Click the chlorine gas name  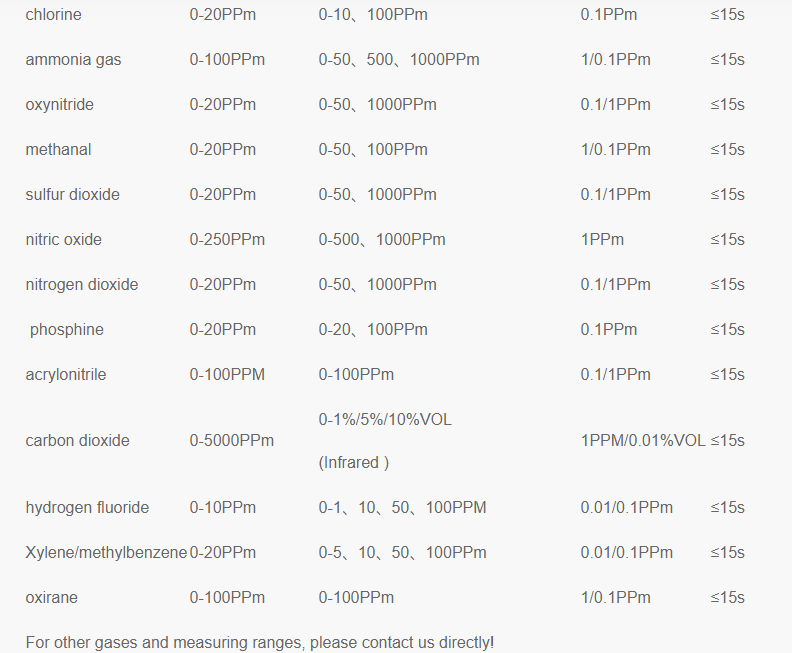coord(53,15)
